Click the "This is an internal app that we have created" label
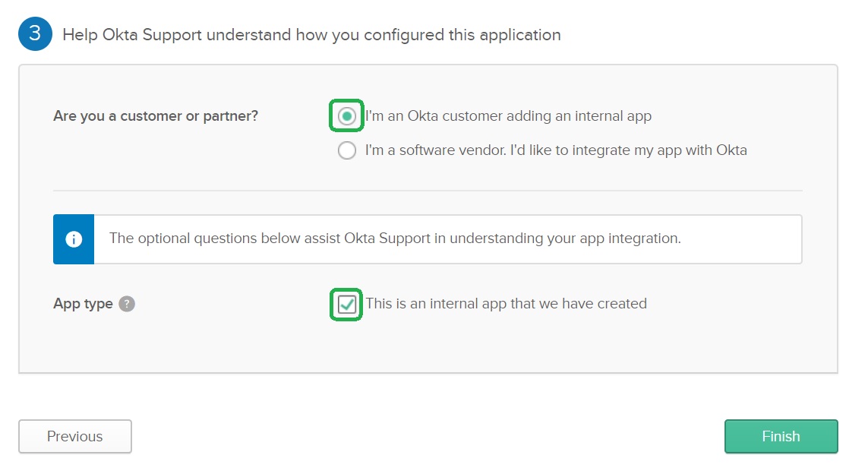 click(x=506, y=304)
